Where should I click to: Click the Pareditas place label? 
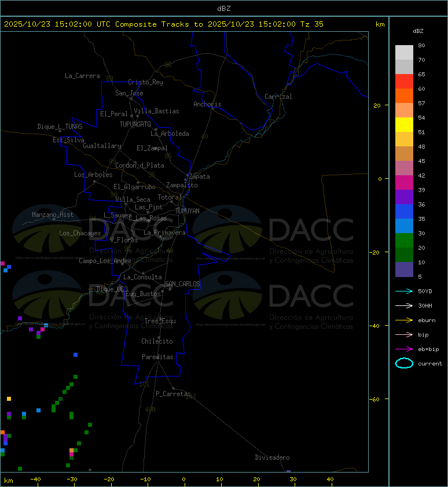(157, 357)
